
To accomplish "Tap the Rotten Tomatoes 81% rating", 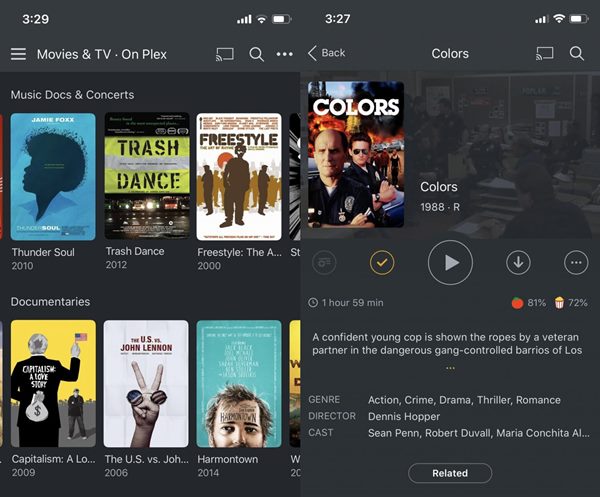I will [x=528, y=303].
